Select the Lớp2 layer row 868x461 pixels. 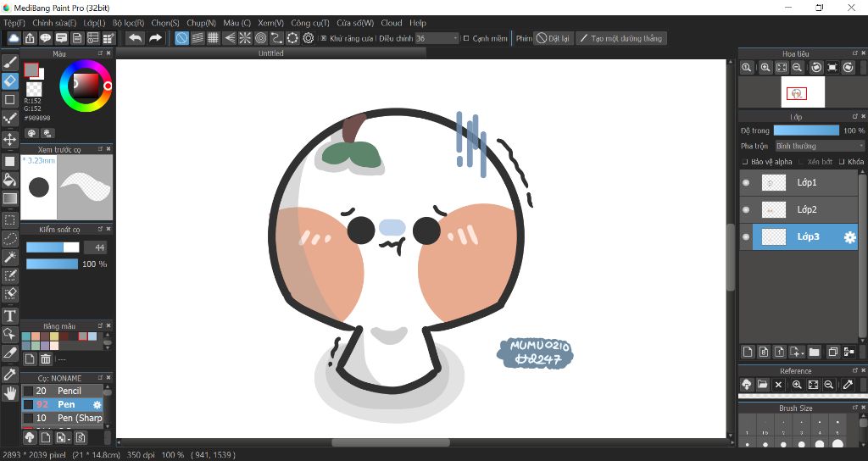coord(798,210)
